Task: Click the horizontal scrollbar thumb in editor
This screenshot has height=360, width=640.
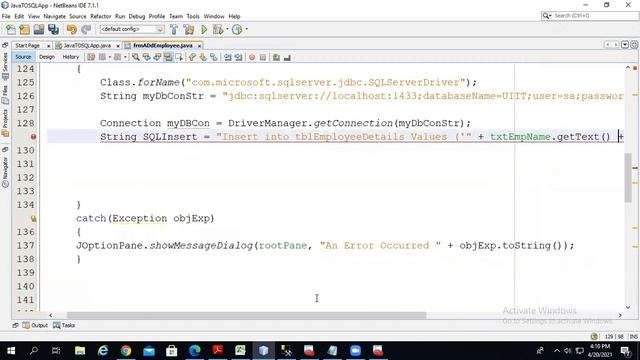Action: point(247,315)
